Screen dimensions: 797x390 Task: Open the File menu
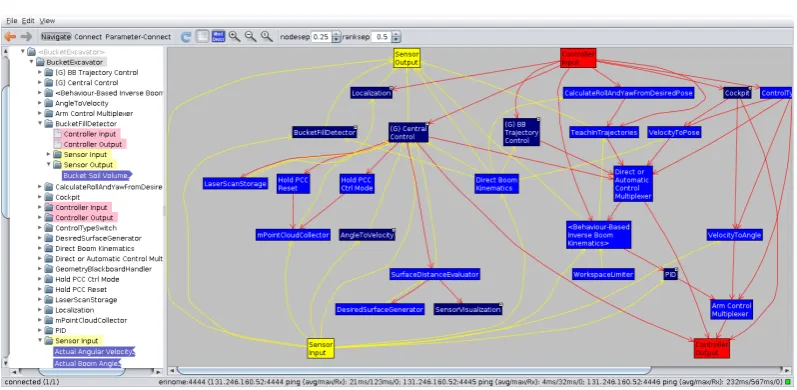click(12, 21)
